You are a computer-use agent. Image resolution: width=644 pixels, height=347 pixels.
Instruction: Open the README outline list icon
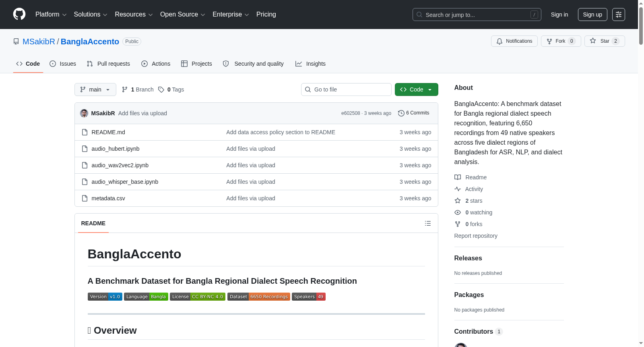point(428,223)
